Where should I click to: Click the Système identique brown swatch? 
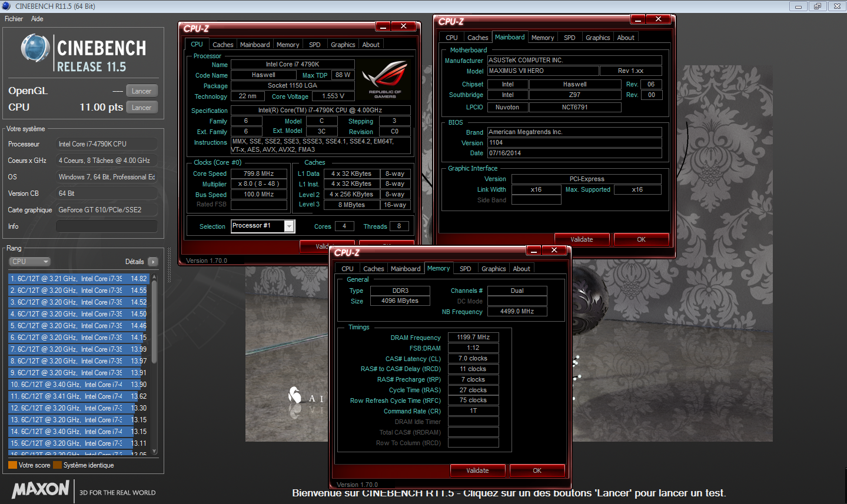point(57,465)
